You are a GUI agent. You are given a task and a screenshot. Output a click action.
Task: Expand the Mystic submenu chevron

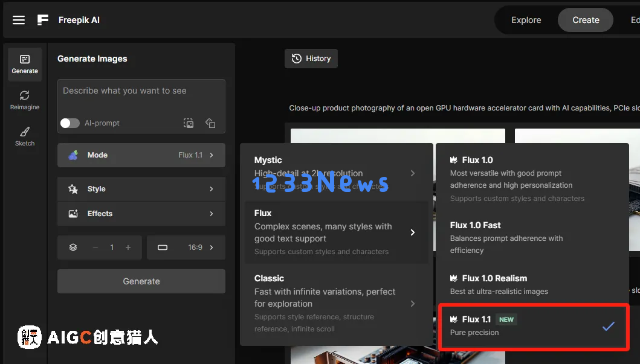coord(413,173)
